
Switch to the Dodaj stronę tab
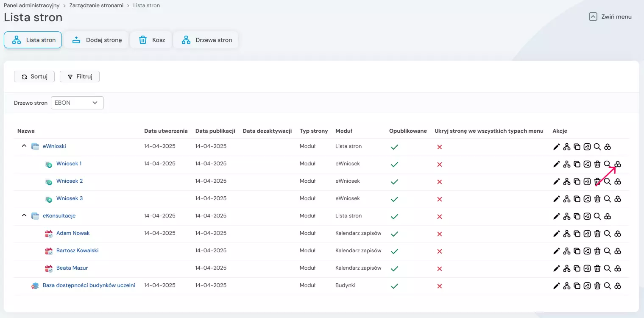click(x=97, y=40)
